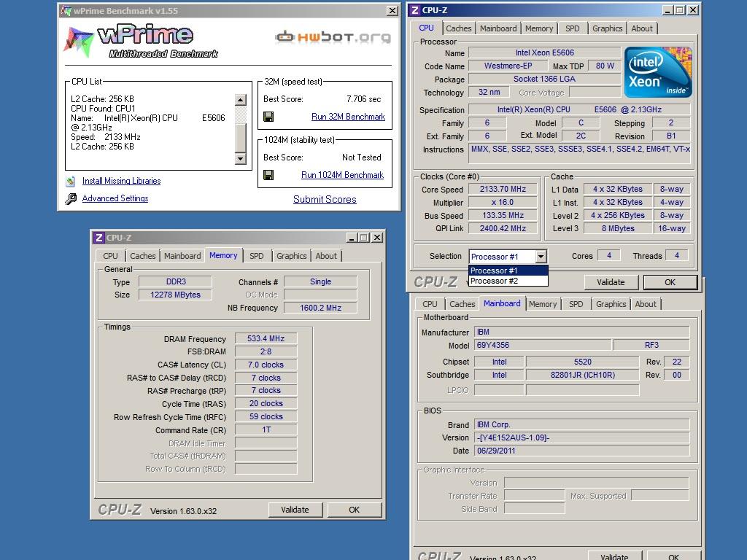This screenshot has width=747, height=560.
Task: Expand the Processor Selection dropdown arrow
Action: (541, 257)
